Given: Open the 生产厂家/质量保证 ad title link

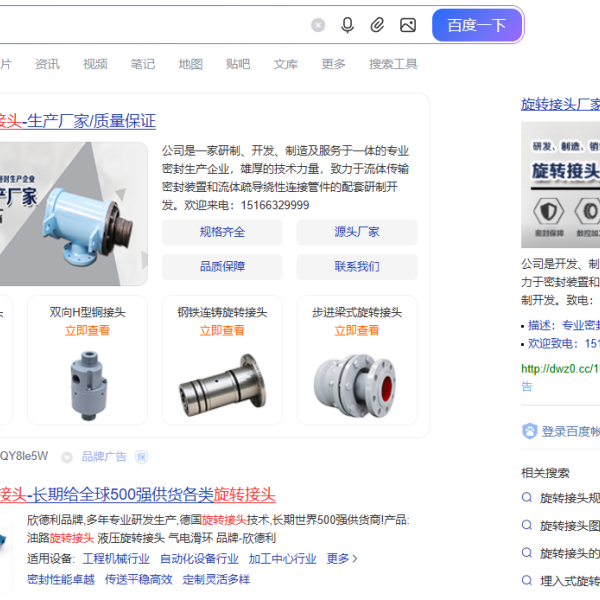Looking at the screenshot, I should click(x=78, y=121).
